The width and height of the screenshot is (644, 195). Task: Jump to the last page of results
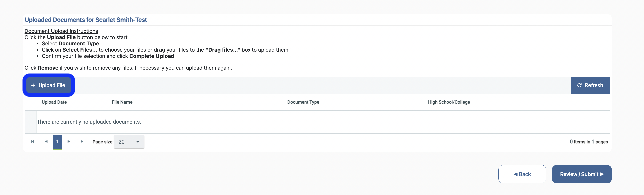point(82,142)
